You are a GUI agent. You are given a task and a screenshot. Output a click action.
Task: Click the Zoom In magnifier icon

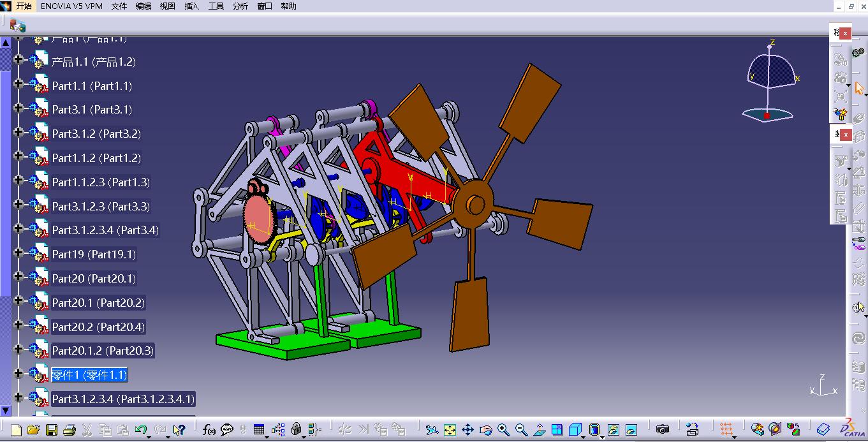click(503, 430)
